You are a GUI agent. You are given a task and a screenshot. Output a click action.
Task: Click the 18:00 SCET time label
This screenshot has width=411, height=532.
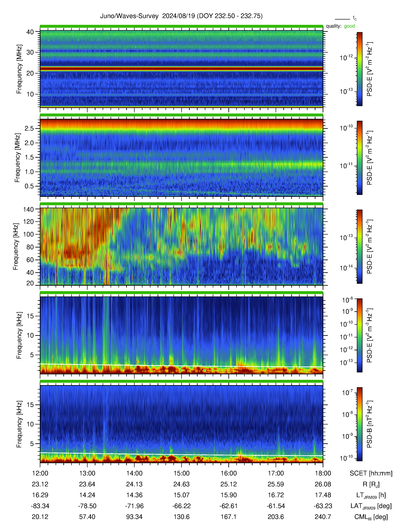(x=323, y=473)
